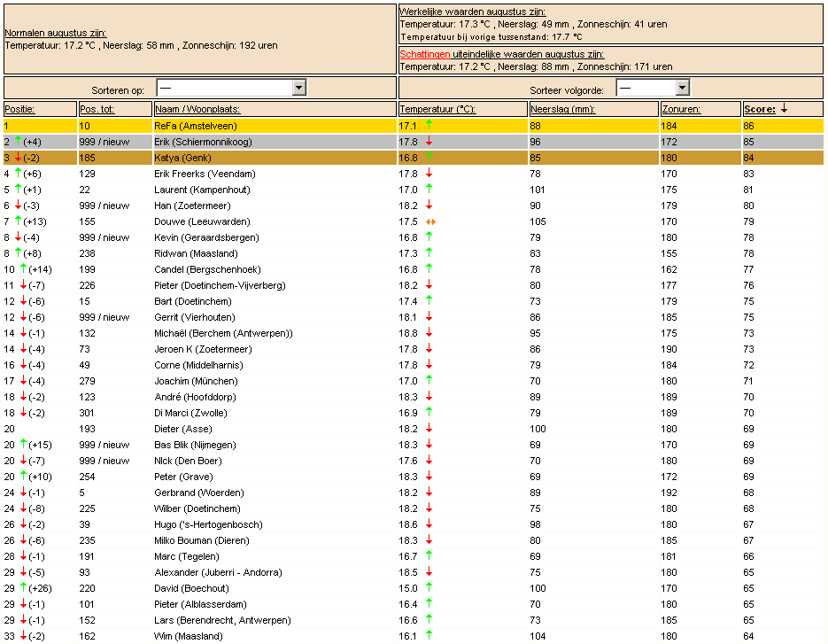Click orange sideways arrow in Douwe's temperature cell
This screenshot has height=644, width=828.
(x=430, y=221)
